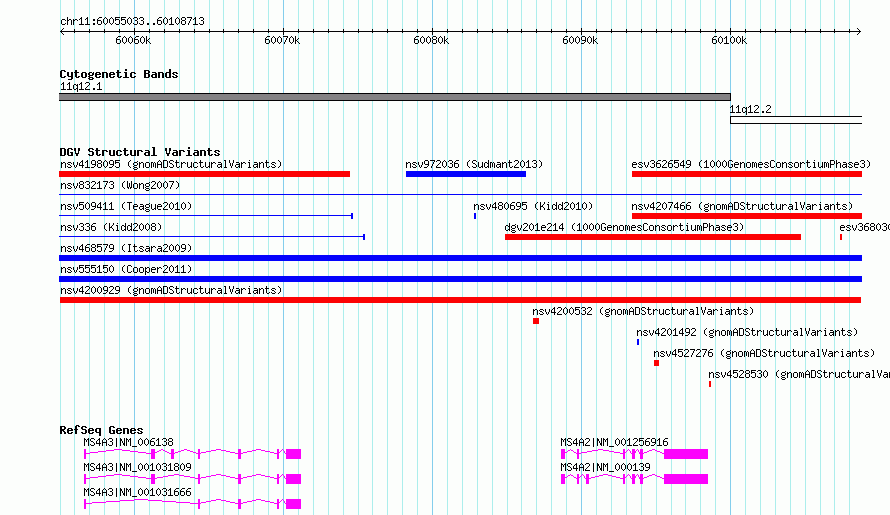Click the thick blue nsv555150 bar
The image size is (890, 515).
460,279
